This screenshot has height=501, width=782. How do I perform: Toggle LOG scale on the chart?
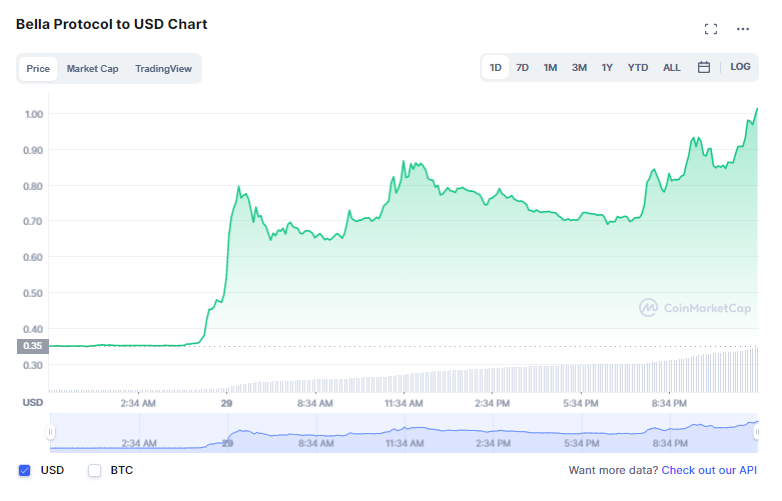[740, 67]
